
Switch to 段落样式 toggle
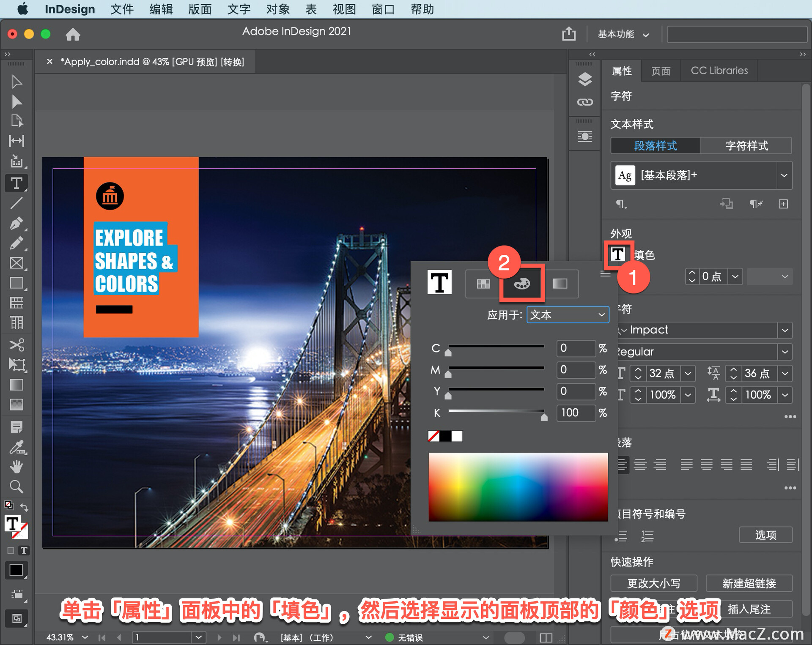(x=655, y=146)
